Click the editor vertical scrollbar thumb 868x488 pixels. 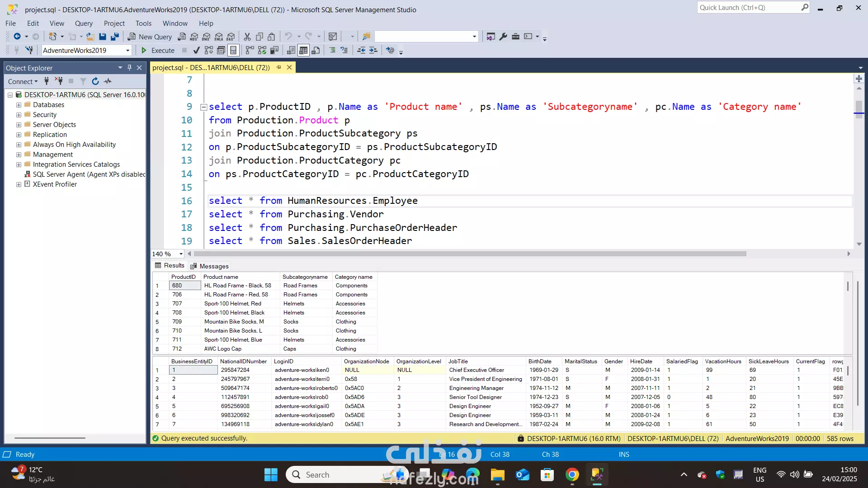point(859,109)
